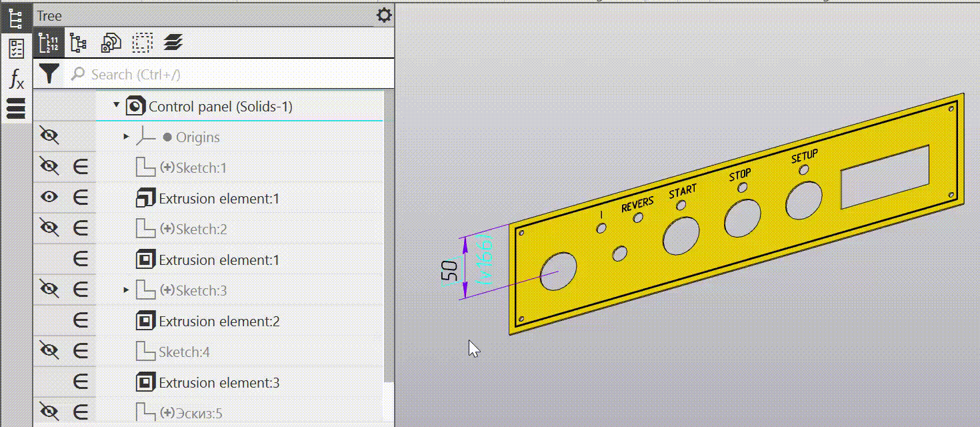Click the tree panel vertical scrollbar
The height and width of the screenshot is (427, 980).
click(x=389, y=234)
